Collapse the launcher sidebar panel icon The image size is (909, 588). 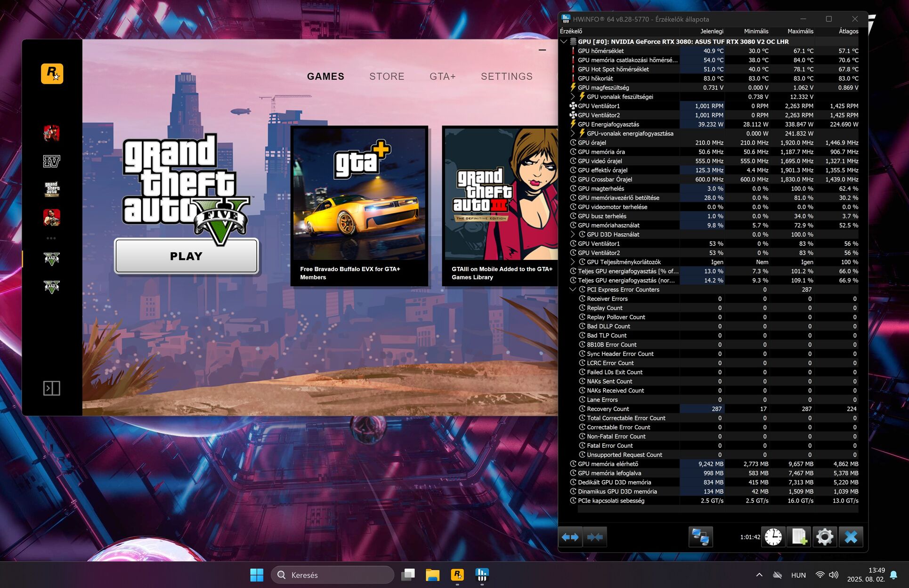point(52,388)
